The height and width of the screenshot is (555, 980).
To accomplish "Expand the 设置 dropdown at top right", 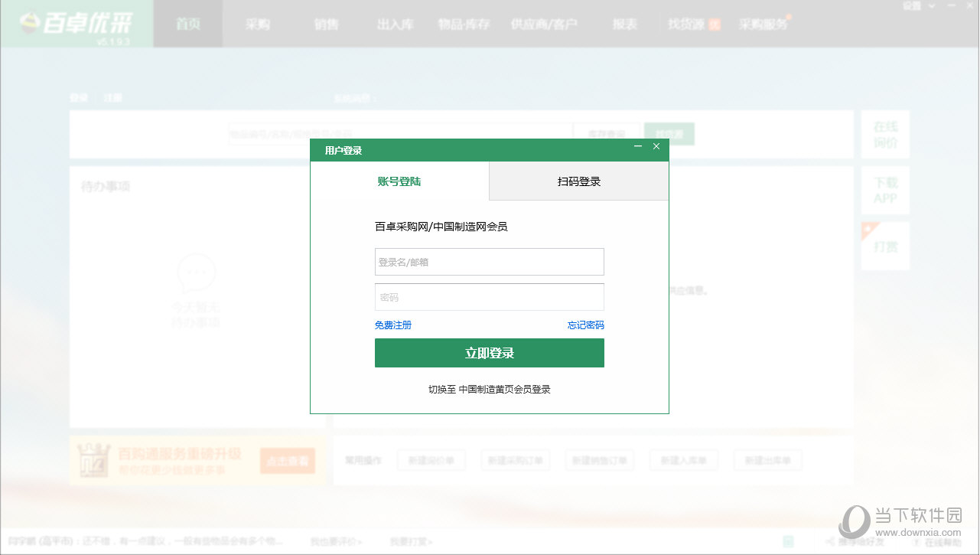I will [x=918, y=6].
